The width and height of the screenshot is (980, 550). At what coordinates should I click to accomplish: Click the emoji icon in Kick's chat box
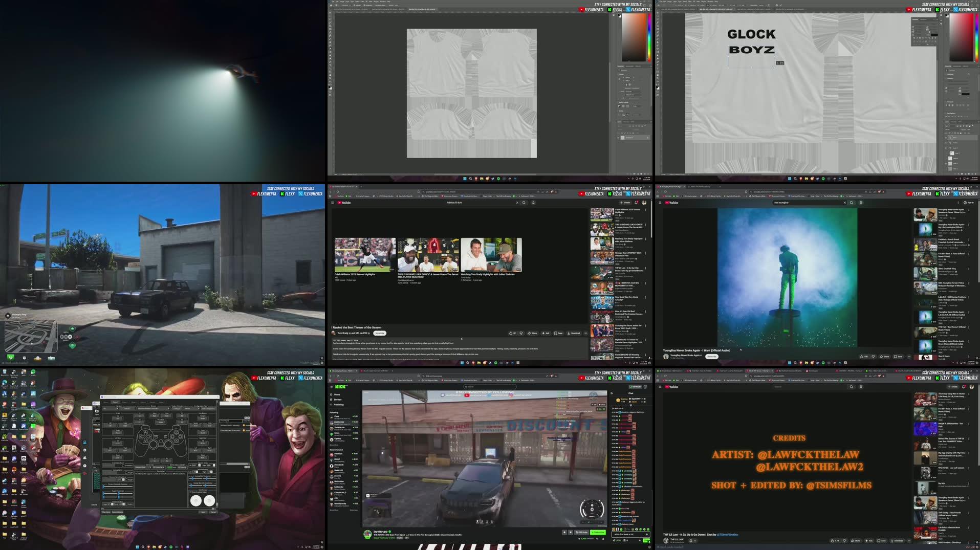[x=647, y=534]
